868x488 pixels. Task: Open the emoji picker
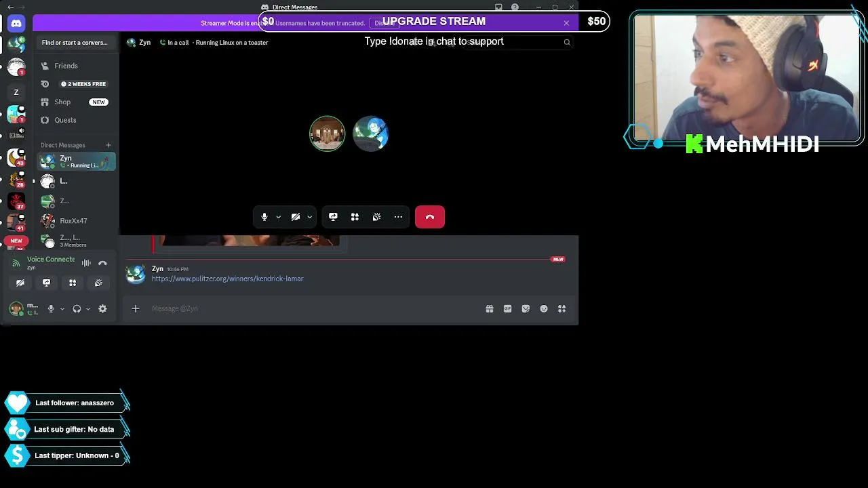[544, 308]
